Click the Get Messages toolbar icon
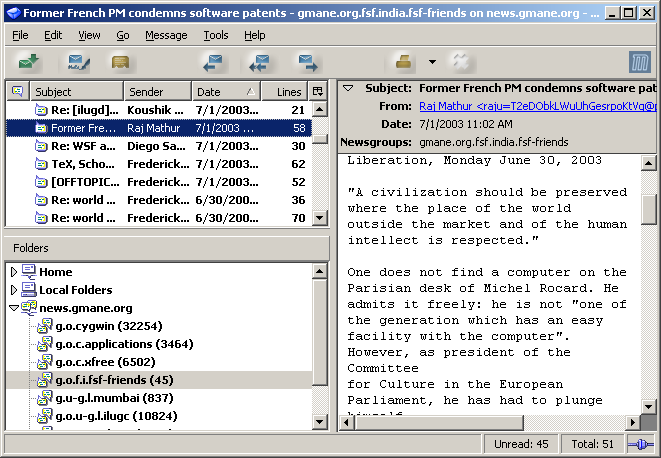The height and width of the screenshot is (458, 661). 29,63
